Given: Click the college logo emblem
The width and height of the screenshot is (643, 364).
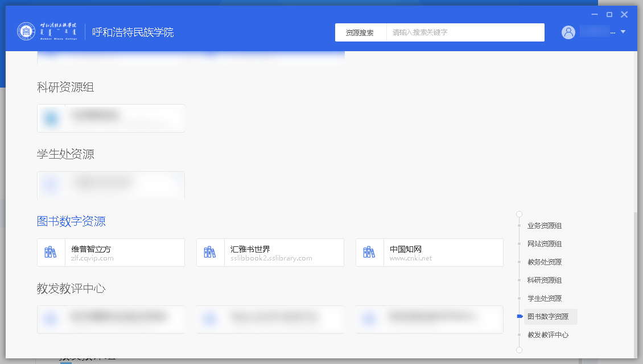Looking at the screenshot, I should pos(26,32).
